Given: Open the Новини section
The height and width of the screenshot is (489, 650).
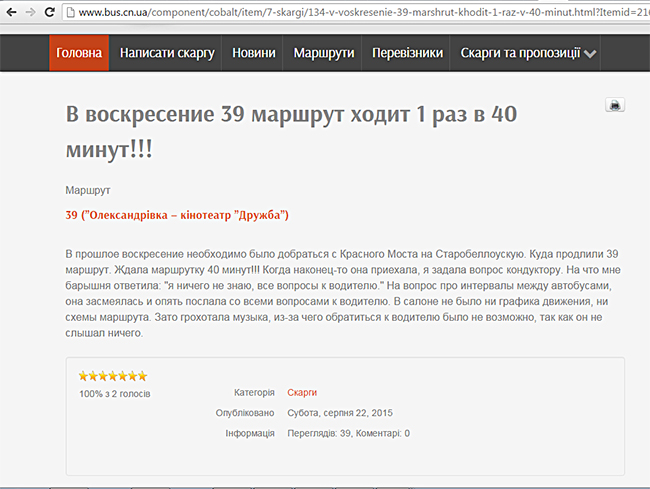Looking at the screenshot, I should point(254,53).
